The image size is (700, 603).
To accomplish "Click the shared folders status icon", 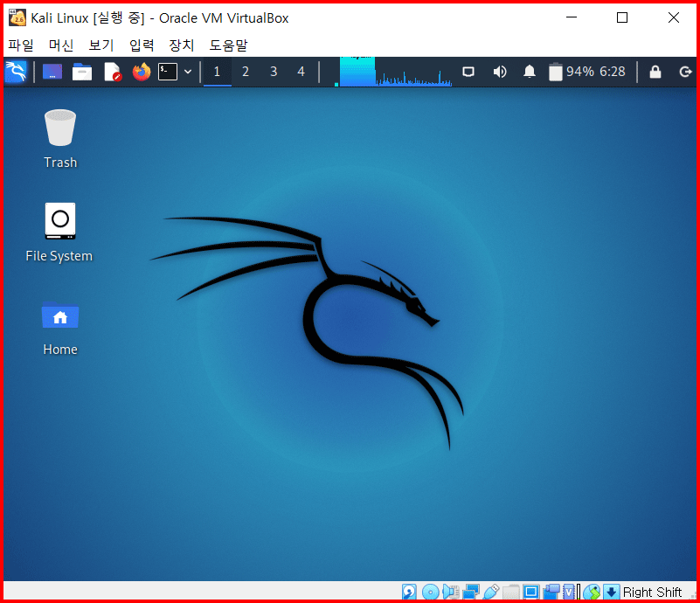I will pyautogui.click(x=511, y=592).
